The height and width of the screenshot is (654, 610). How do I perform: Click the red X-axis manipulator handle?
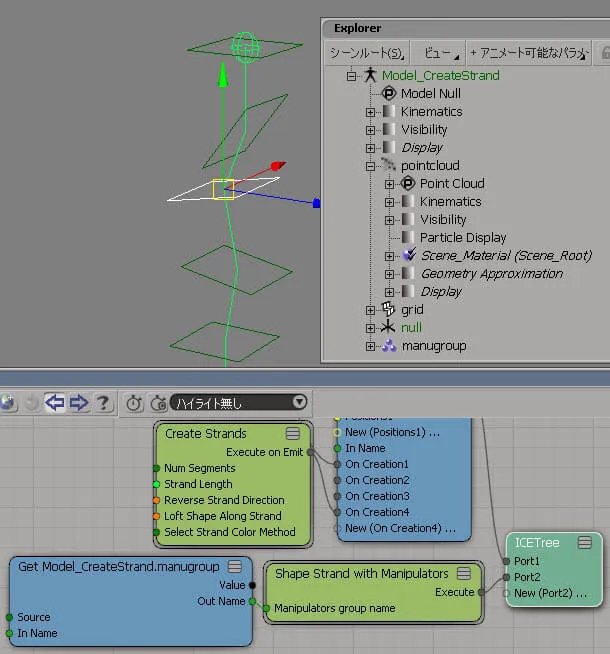pyautogui.click(x=278, y=166)
